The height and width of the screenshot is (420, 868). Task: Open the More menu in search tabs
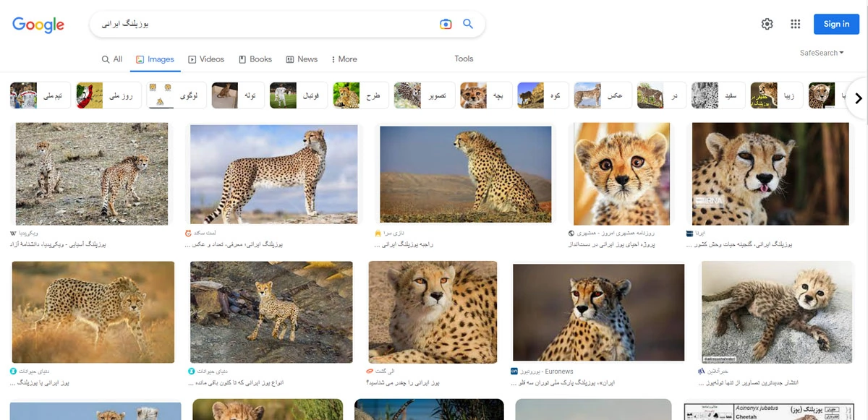[x=344, y=59]
